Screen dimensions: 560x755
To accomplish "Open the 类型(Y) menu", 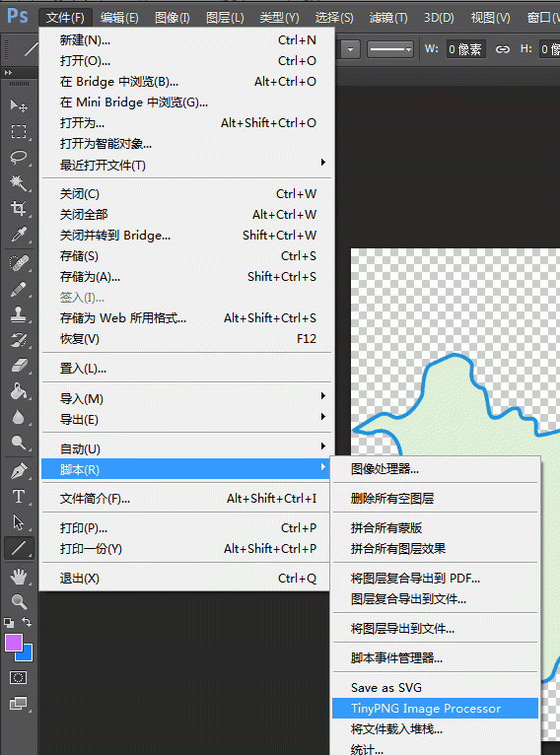I will (279, 18).
